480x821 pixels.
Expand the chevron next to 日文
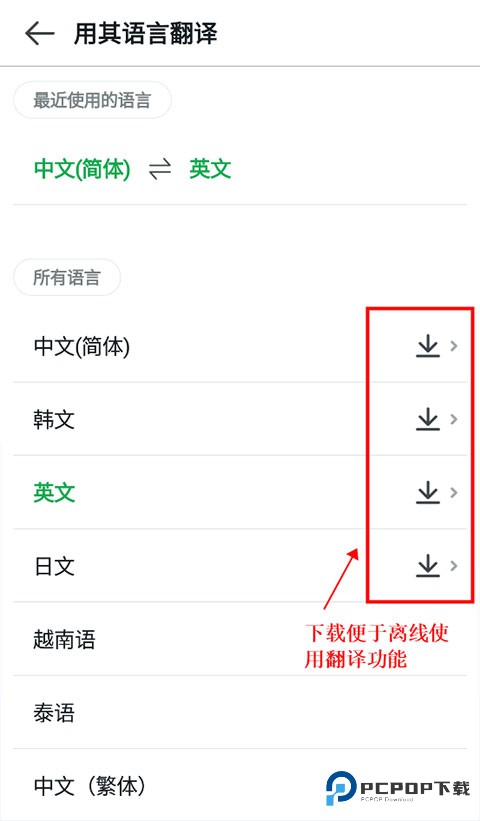(454, 566)
